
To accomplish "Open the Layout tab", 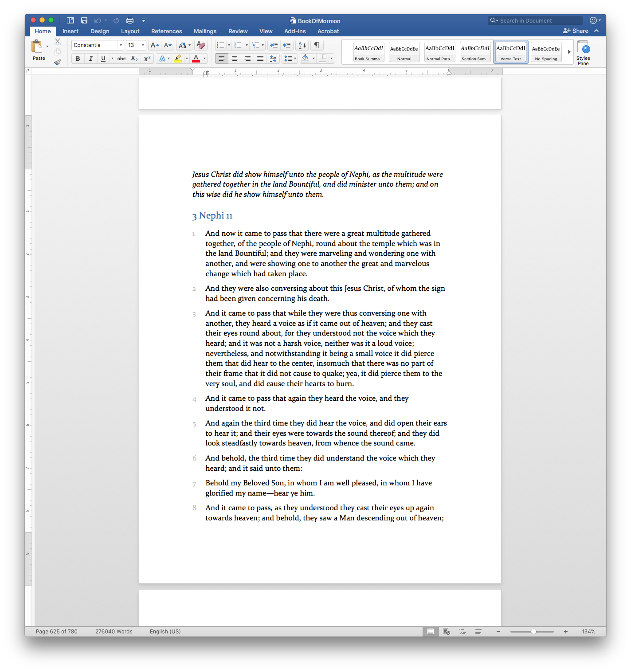I will pyautogui.click(x=130, y=31).
